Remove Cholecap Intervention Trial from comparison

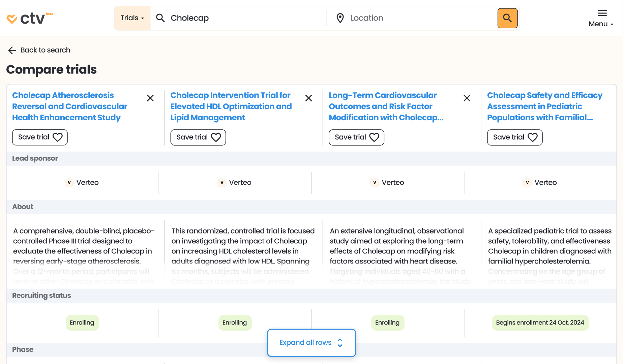pyautogui.click(x=308, y=98)
